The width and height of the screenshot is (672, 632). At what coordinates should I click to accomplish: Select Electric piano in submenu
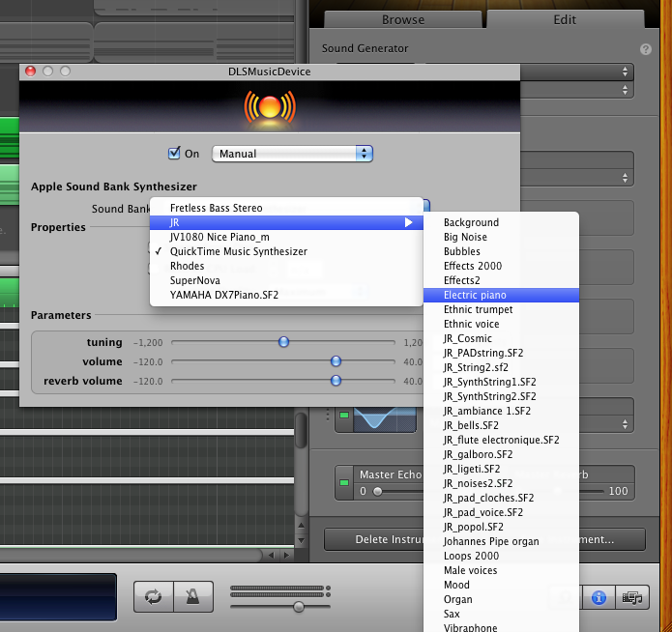(x=501, y=295)
